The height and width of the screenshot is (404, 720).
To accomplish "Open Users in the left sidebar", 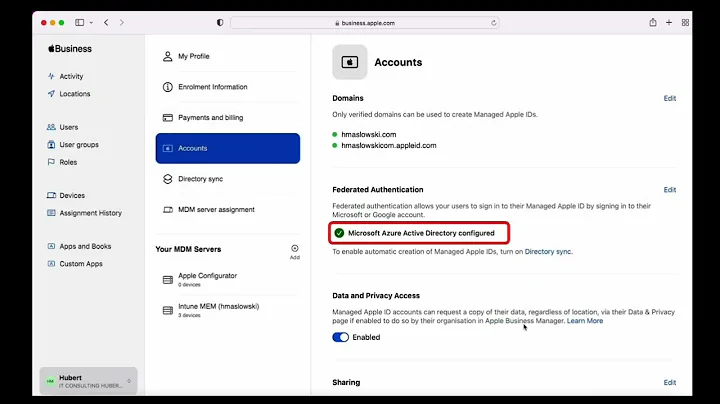I will click(x=68, y=127).
